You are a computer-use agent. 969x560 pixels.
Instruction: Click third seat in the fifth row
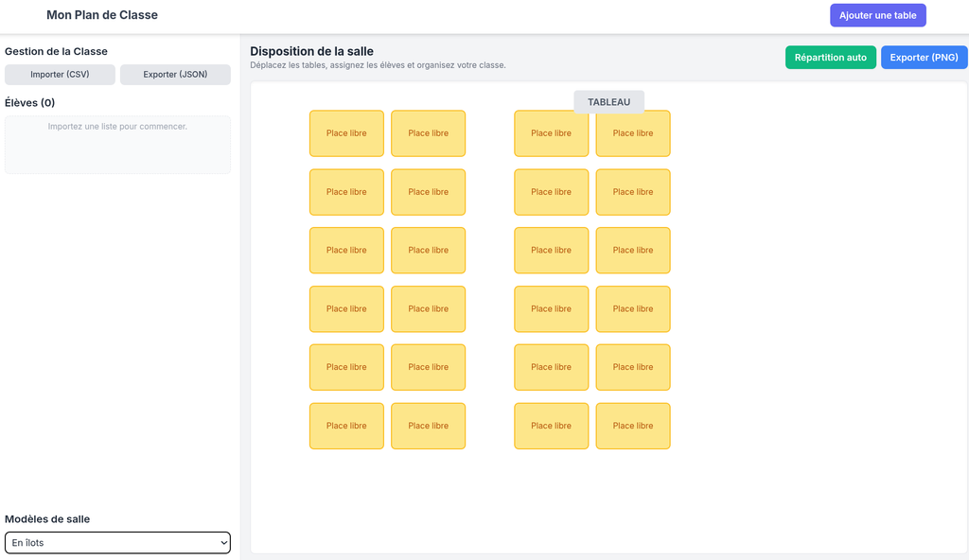(x=551, y=367)
